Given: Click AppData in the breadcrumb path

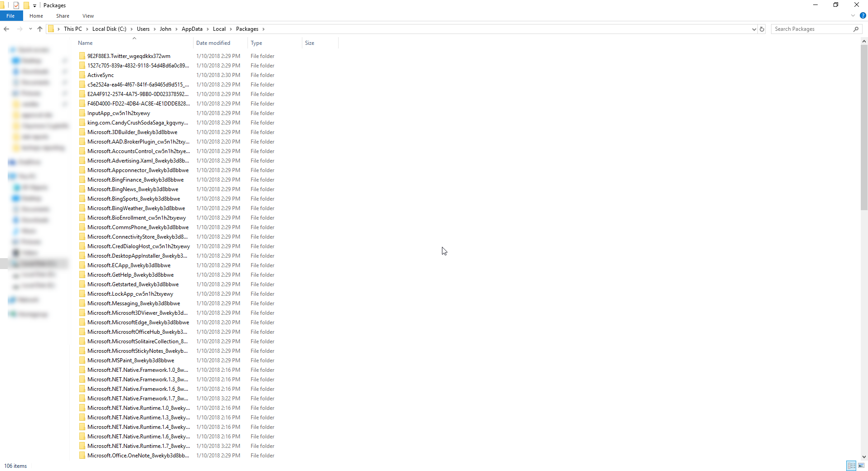Looking at the screenshot, I should 192,29.
